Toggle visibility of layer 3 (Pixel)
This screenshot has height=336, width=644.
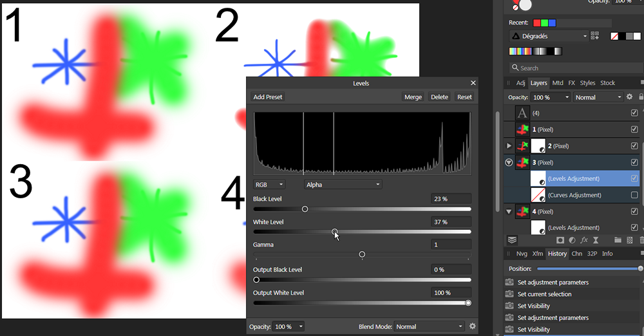point(634,162)
